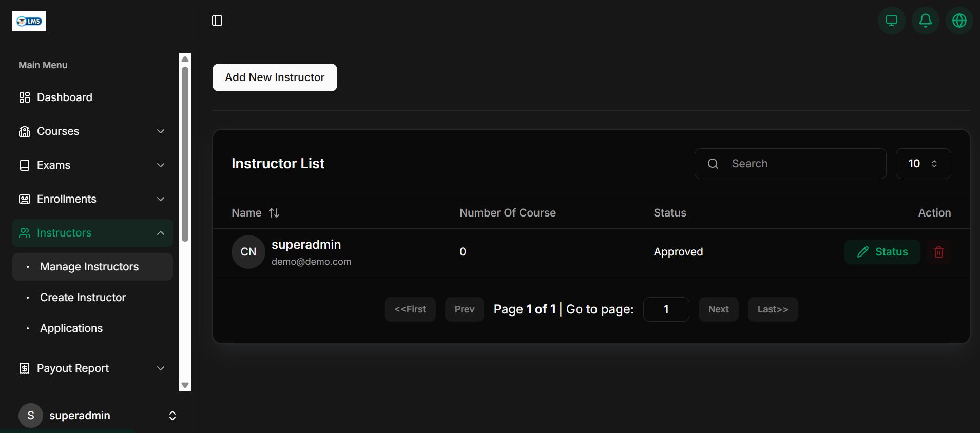Open the notifications bell
The height and width of the screenshot is (433, 980).
[926, 21]
